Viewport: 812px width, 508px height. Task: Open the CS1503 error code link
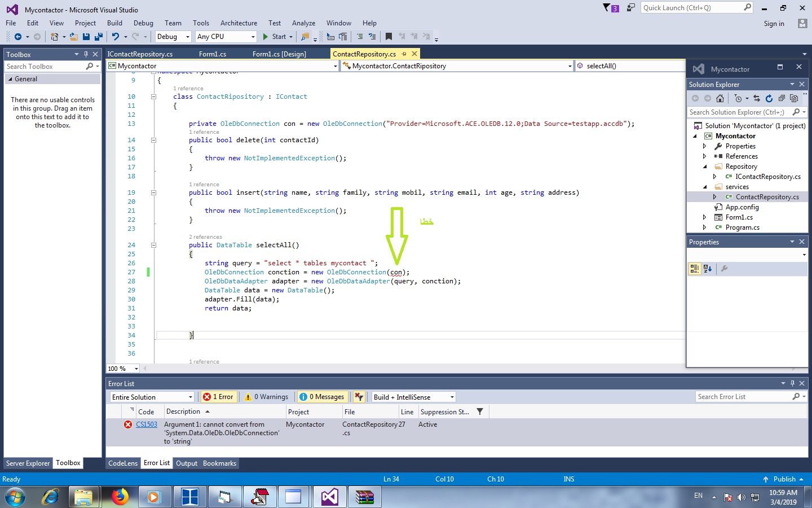click(x=147, y=424)
